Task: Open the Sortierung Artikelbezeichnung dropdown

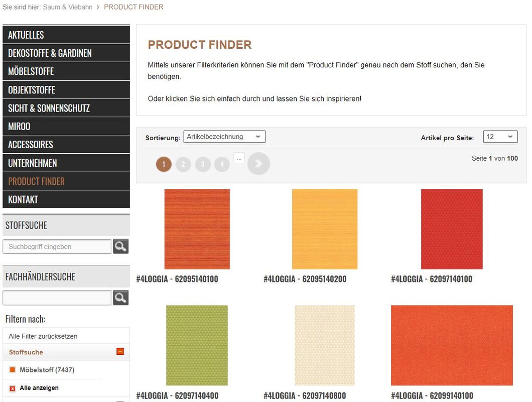Action: (x=224, y=137)
